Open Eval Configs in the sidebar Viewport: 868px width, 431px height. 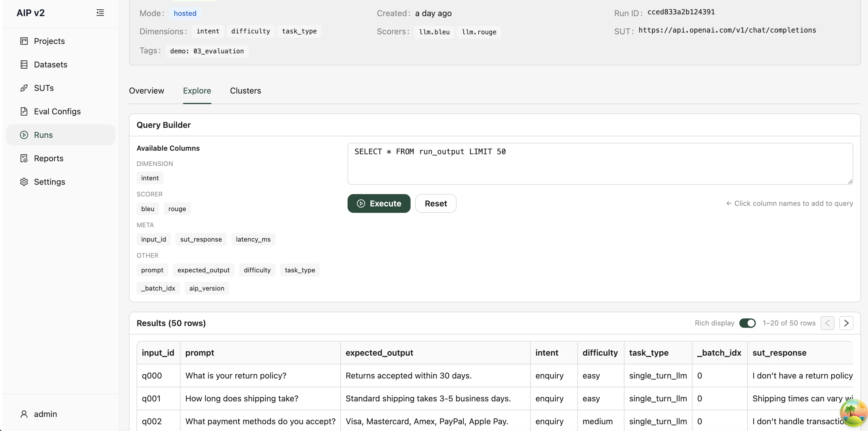[x=61, y=111]
